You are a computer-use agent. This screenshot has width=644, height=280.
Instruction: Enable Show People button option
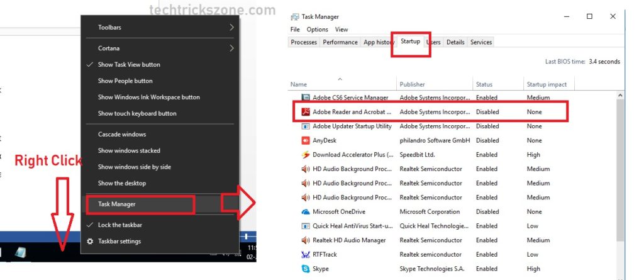125,81
